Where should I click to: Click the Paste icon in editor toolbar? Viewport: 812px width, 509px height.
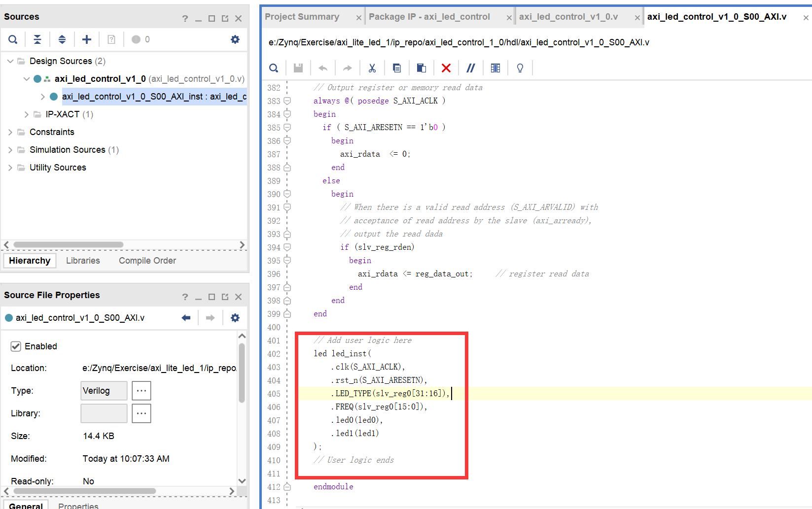[422, 68]
